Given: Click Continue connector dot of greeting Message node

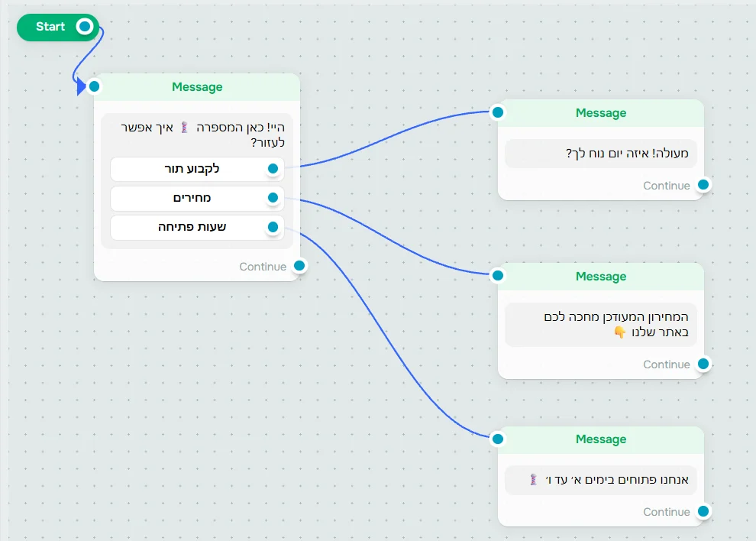Looking at the screenshot, I should click(299, 266).
